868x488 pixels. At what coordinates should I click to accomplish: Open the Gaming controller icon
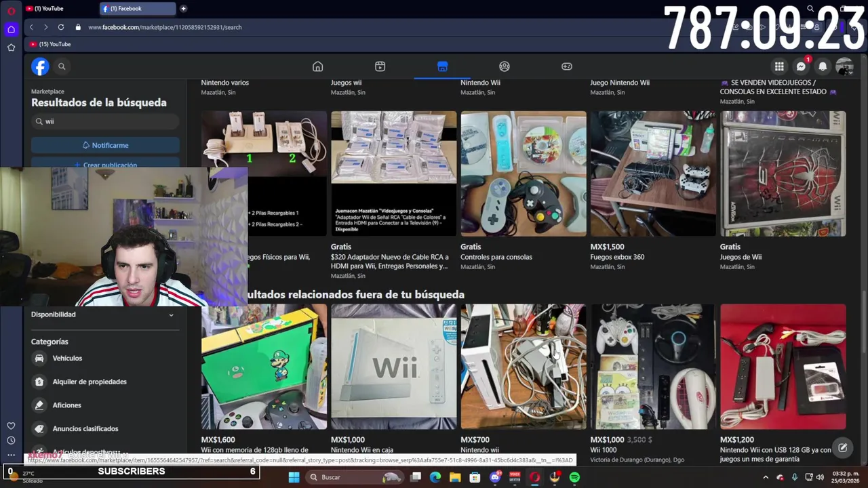tap(567, 66)
